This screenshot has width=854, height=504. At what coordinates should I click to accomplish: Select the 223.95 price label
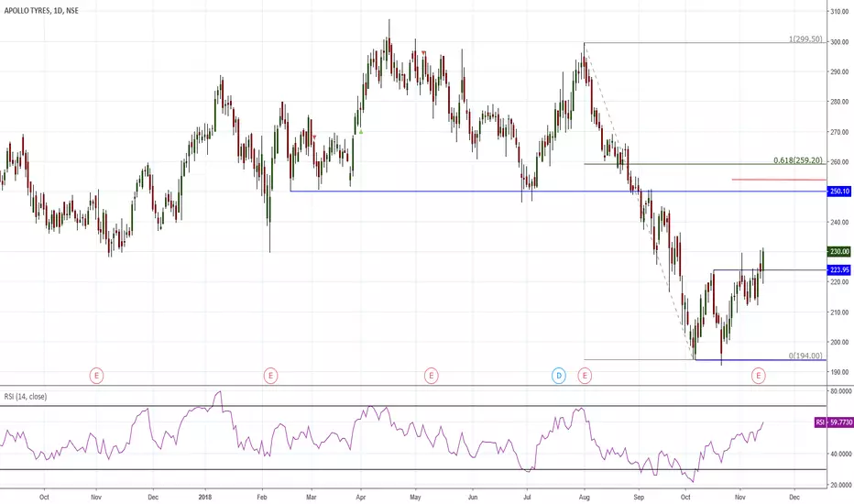click(x=838, y=269)
